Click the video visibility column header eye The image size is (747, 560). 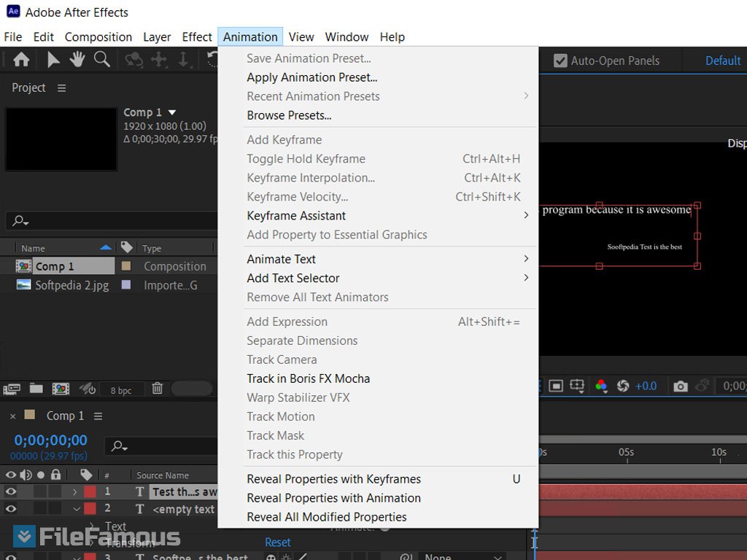click(10, 475)
